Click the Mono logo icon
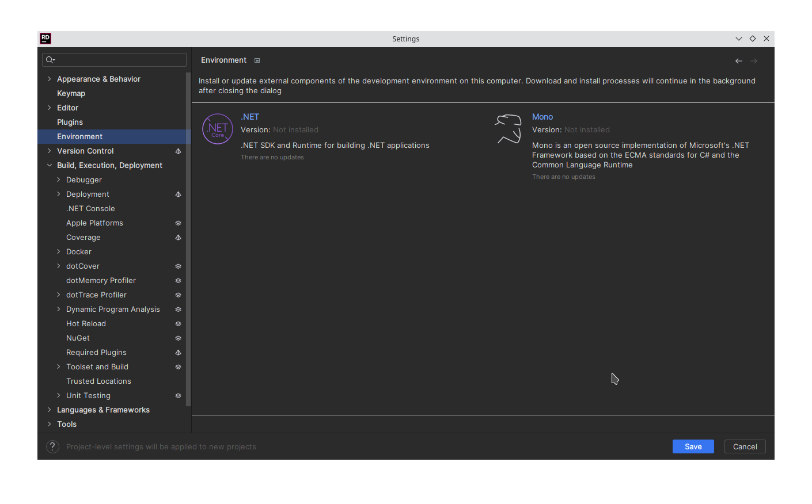This screenshot has height=504, width=812. [509, 129]
